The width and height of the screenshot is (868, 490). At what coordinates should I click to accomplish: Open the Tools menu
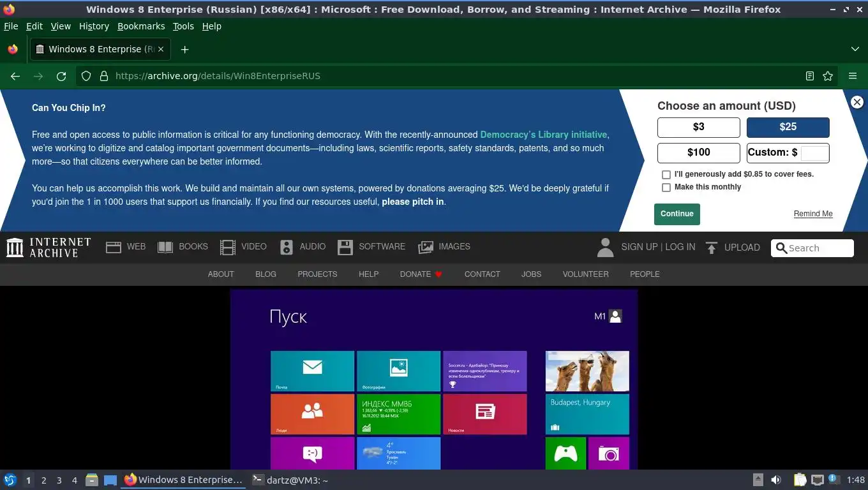[183, 26]
